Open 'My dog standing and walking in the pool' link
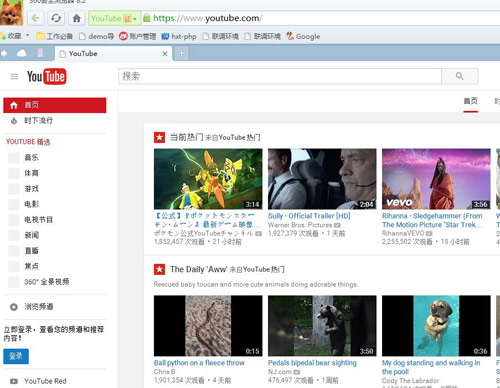The image size is (500, 388). pyautogui.click(x=431, y=367)
